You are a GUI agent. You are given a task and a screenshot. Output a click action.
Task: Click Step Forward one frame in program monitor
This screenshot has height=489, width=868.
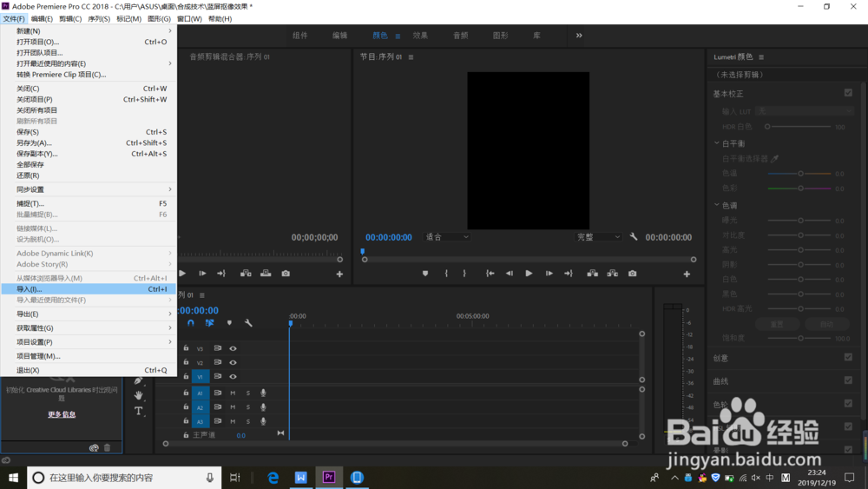coord(549,274)
